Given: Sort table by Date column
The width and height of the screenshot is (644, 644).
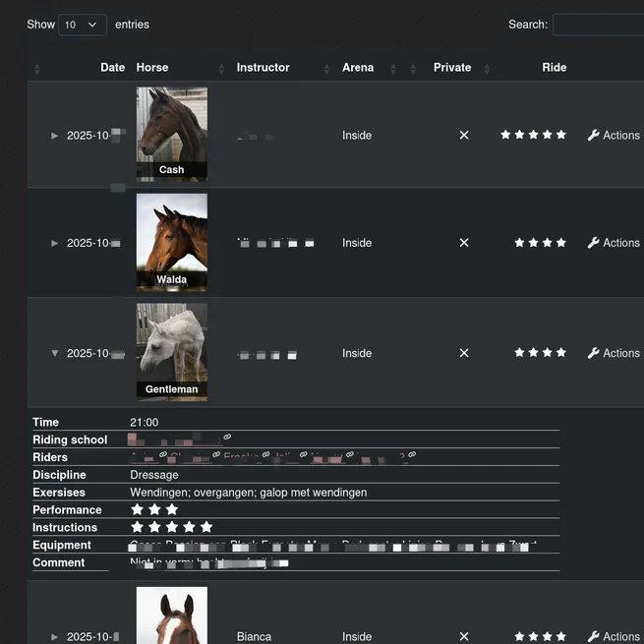Looking at the screenshot, I should [x=112, y=68].
